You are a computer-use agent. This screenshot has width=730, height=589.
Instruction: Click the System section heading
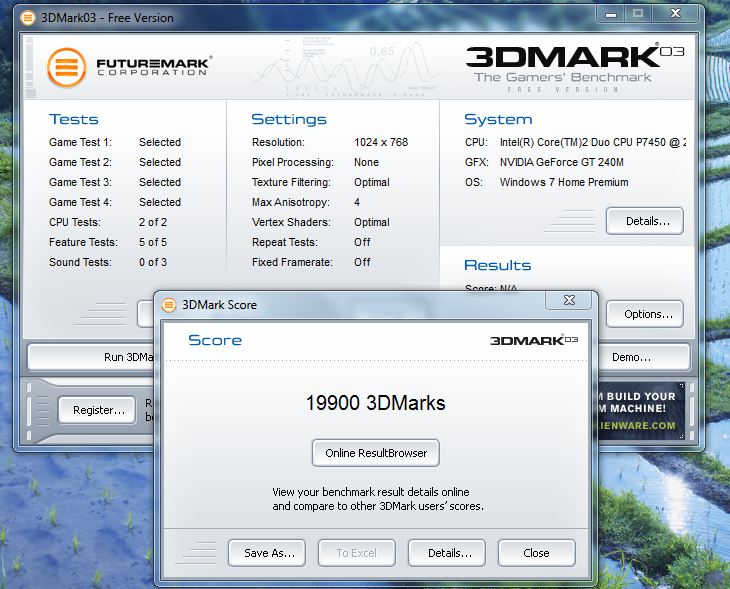pyautogui.click(x=498, y=120)
